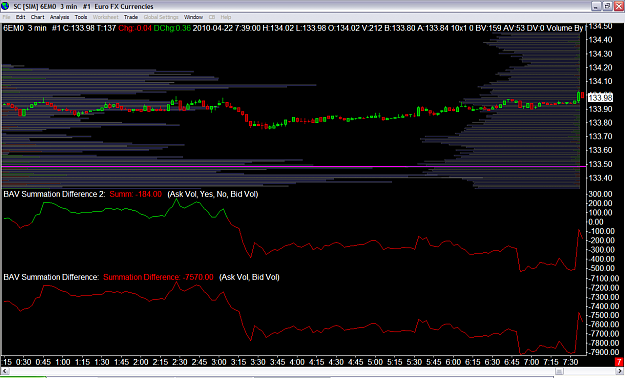
Task: Restore down the chart window
Action: click(607, 6)
